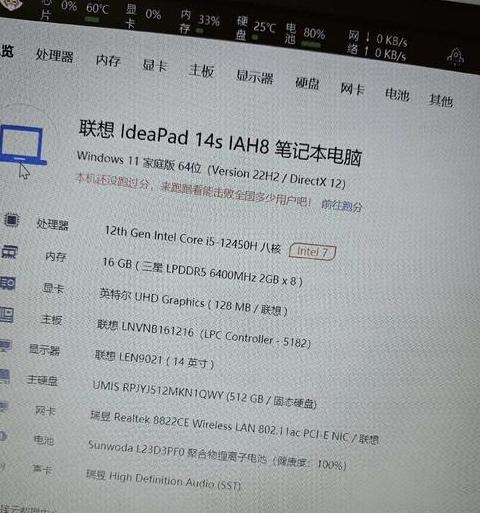Open the 网卡 tab
This screenshot has height=513, width=480.
coord(352,89)
